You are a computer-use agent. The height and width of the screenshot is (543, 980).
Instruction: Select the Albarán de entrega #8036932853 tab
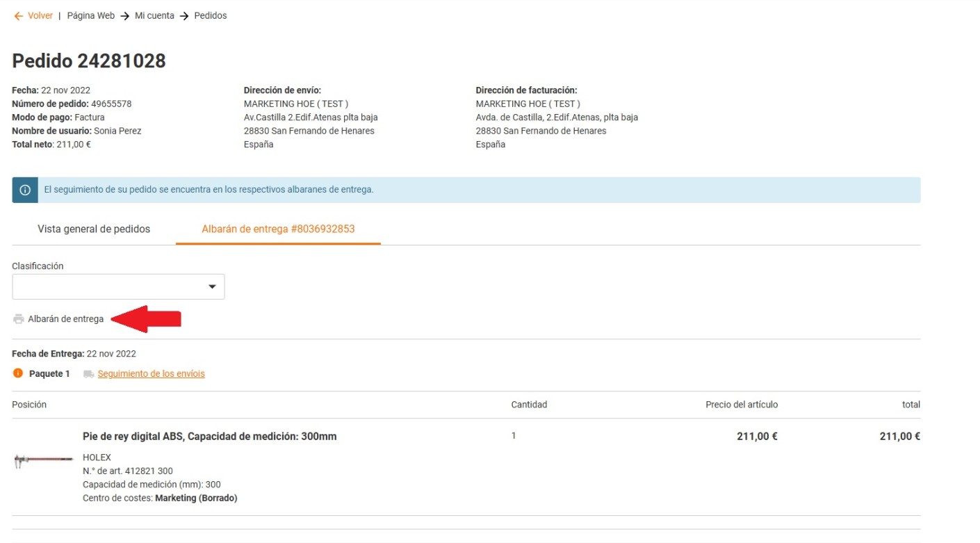tap(278, 229)
